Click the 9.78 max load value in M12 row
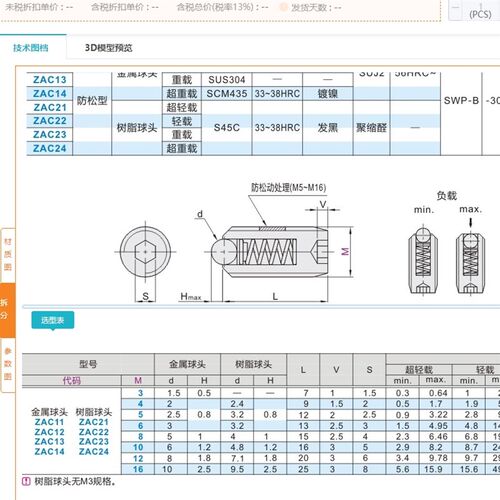The image size is (500, 500). pos(438,458)
